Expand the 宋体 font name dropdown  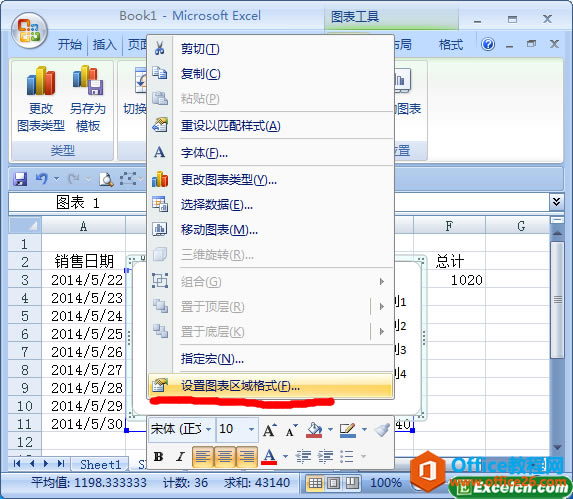click(208, 429)
